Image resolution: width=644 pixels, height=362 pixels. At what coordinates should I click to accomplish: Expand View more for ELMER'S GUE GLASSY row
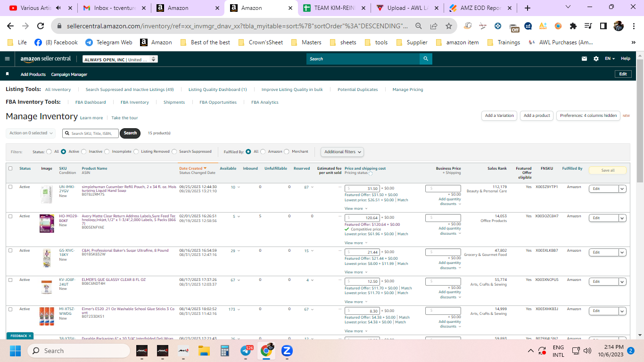(355, 302)
